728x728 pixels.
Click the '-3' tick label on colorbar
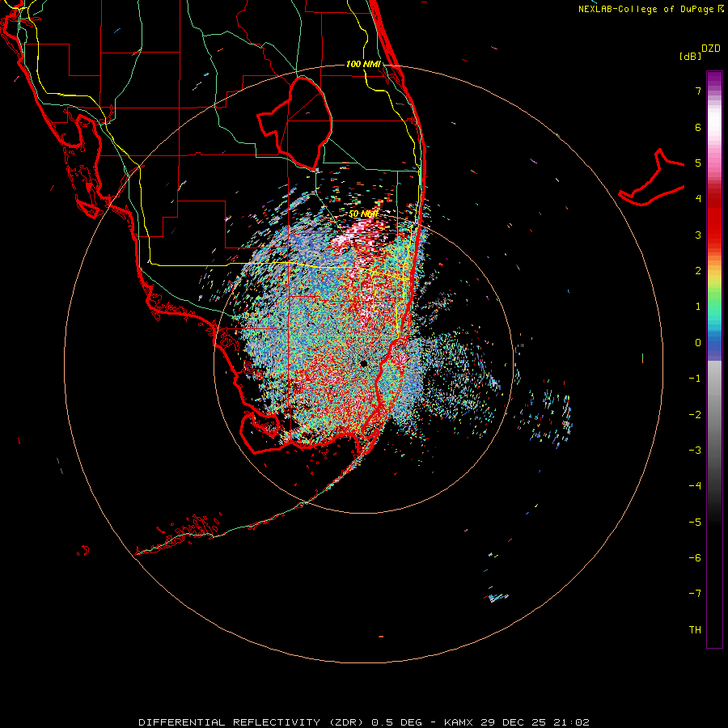[695, 451]
